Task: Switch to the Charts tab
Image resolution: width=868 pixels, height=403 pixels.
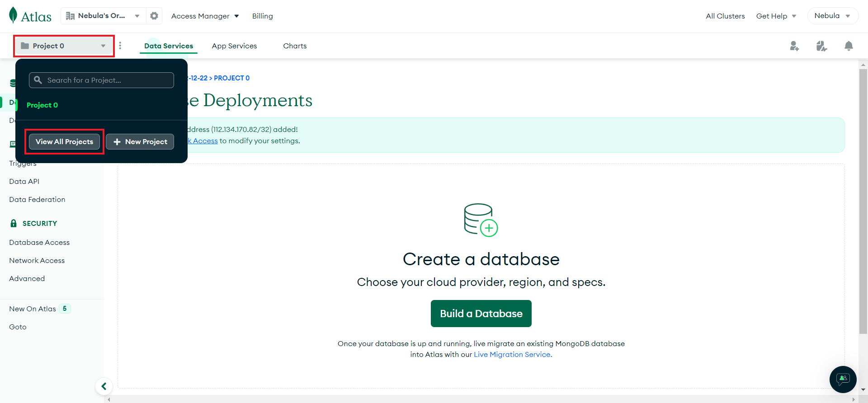Action: click(x=295, y=46)
